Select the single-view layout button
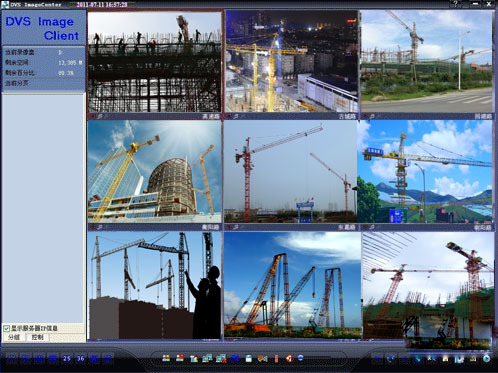This screenshot has height=373, width=498. 12,359
